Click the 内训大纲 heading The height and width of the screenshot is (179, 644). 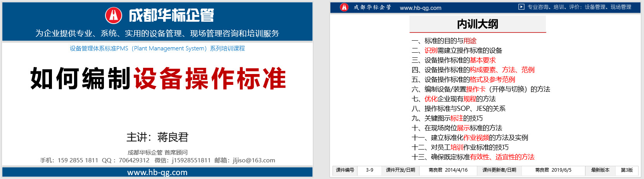[x=477, y=24]
